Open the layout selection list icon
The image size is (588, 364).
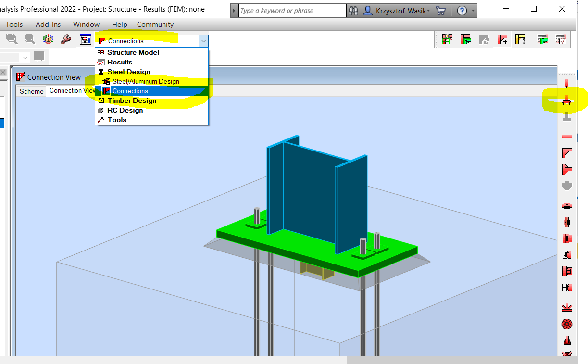point(85,40)
